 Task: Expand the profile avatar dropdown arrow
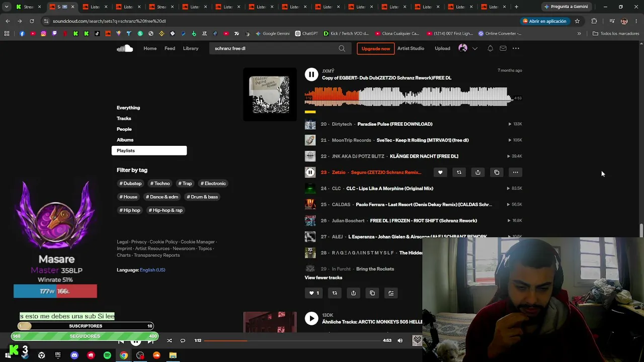(x=475, y=48)
